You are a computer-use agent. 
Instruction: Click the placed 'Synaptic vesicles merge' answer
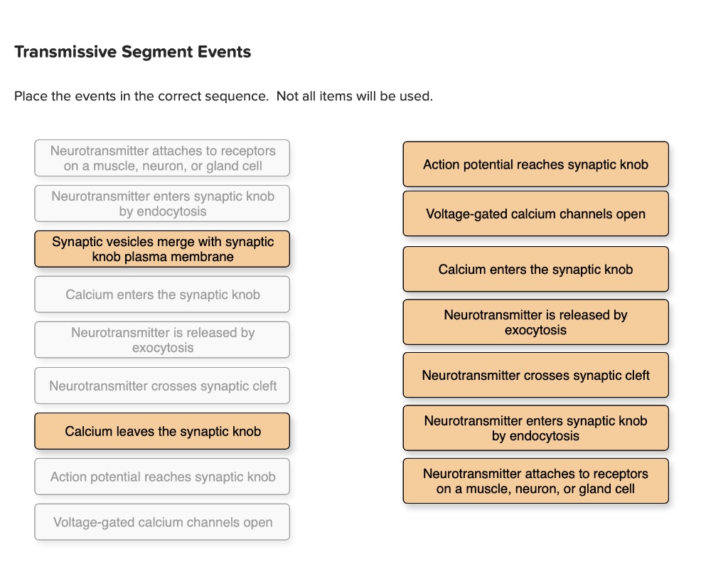162,249
